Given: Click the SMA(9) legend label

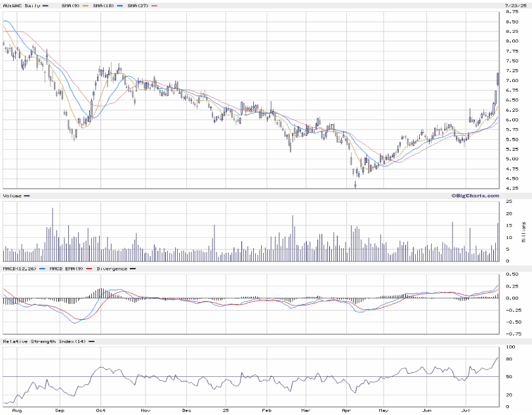Looking at the screenshot, I should (70, 5).
